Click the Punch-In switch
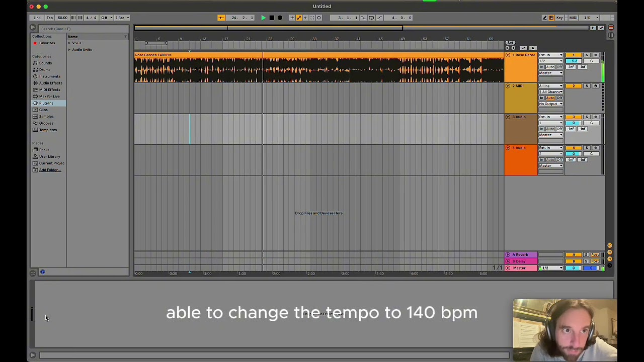This screenshot has height=362, width=644. tap(363, 18)
